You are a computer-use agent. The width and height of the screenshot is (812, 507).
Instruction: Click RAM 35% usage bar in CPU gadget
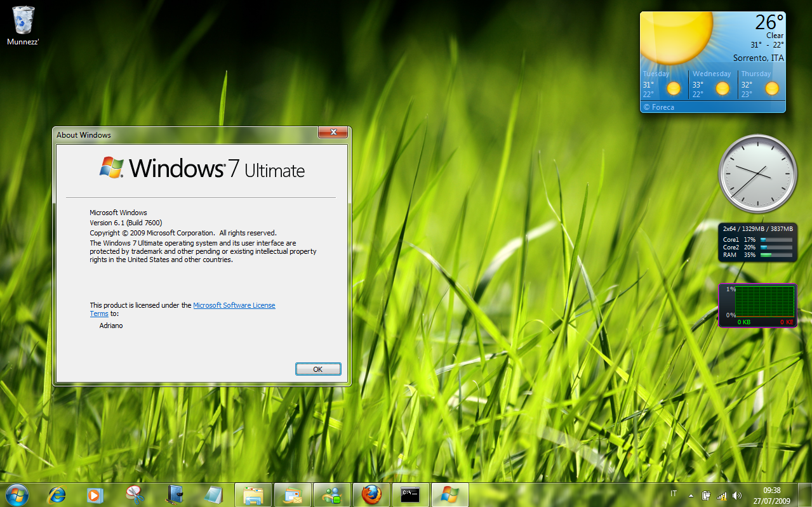[x=776, y=254]
